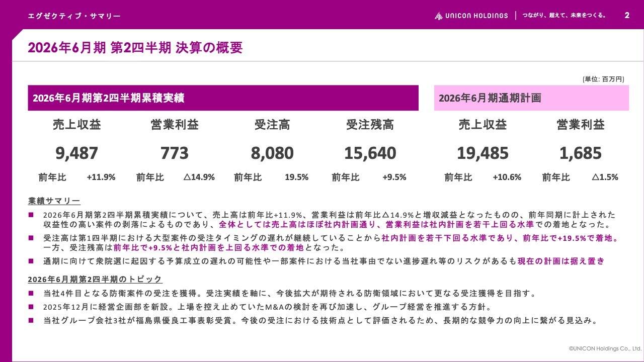Click the エグゼクティブ・サマリー title text
The image size is (644, 362).
74,16
